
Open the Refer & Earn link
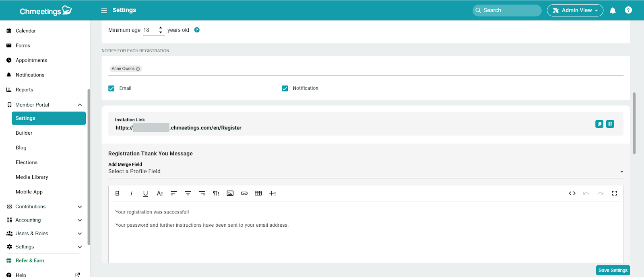coord(30,261)
